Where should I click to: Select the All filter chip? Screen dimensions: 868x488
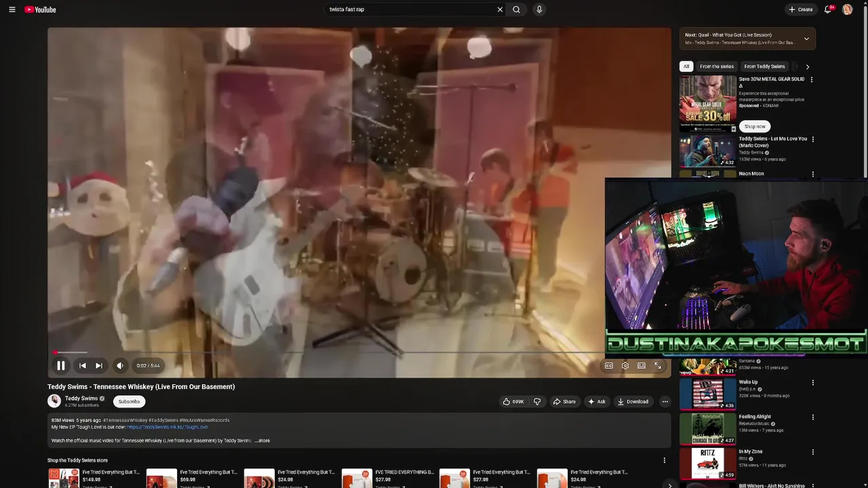(x=686, y=66)
